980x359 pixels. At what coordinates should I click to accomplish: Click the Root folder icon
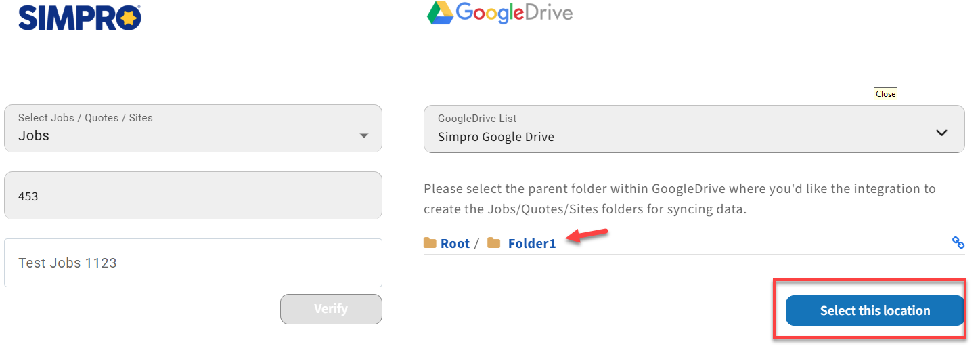(x=430, y=242)
